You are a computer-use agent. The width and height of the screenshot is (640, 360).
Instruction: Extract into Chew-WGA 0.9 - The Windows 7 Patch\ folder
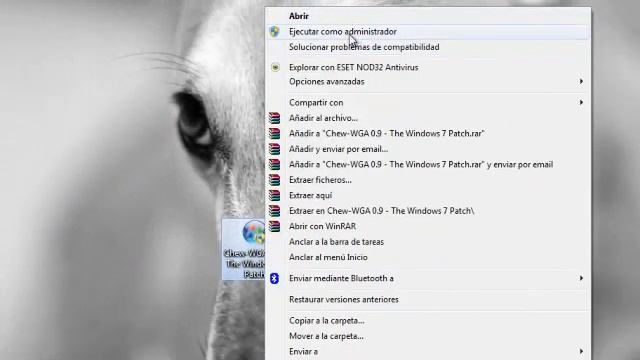click(x=382, y=211)
